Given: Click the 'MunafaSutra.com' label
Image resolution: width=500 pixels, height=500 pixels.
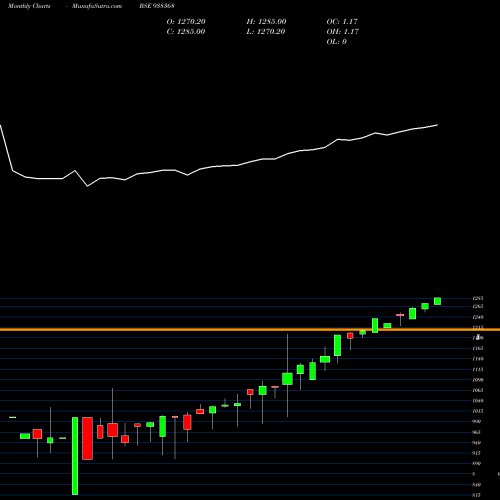Looking at the screenshot, I should coord(97,6).
